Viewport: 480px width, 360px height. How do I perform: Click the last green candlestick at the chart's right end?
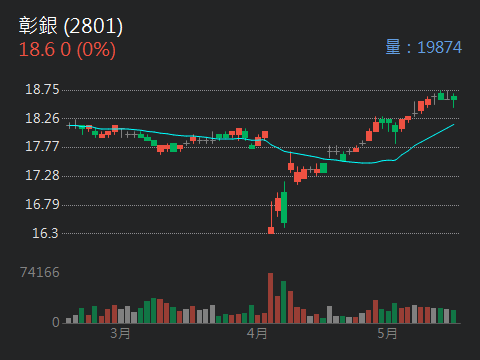point(454,100)
